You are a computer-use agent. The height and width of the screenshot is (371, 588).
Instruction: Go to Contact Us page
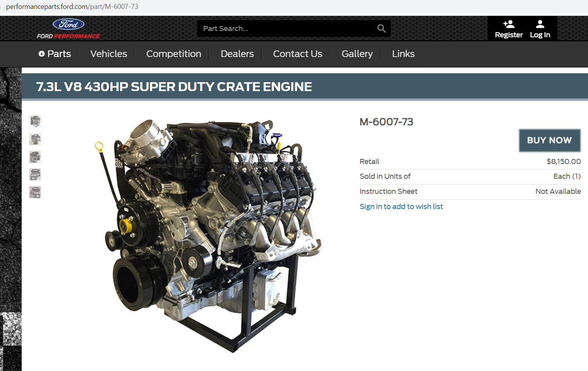coord(297,54)
